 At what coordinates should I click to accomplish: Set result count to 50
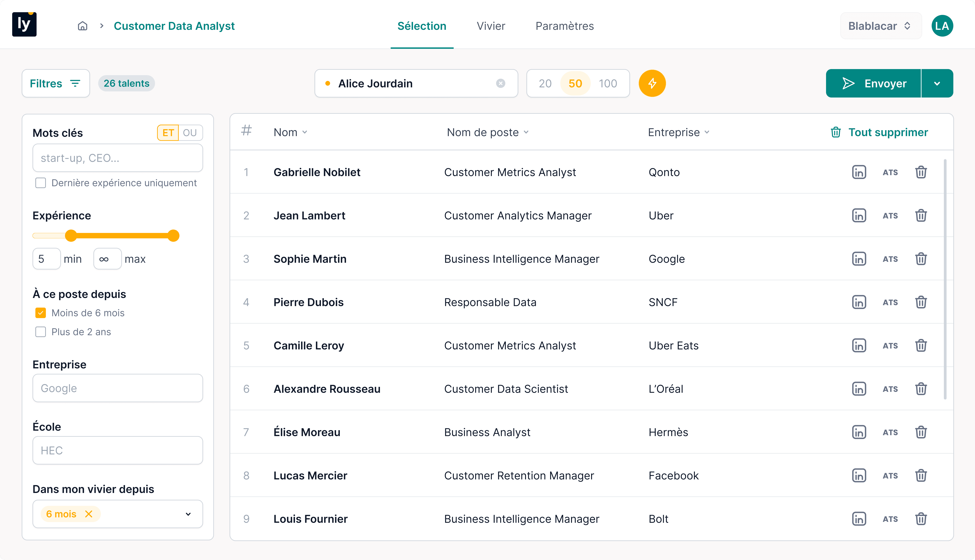(x=575, y=83)
